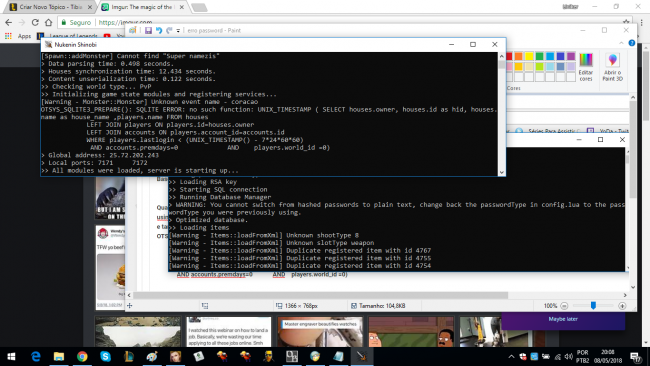650x366 pixels.
Task: Open Skype from the taskbar
Action: tap(105, 356)
